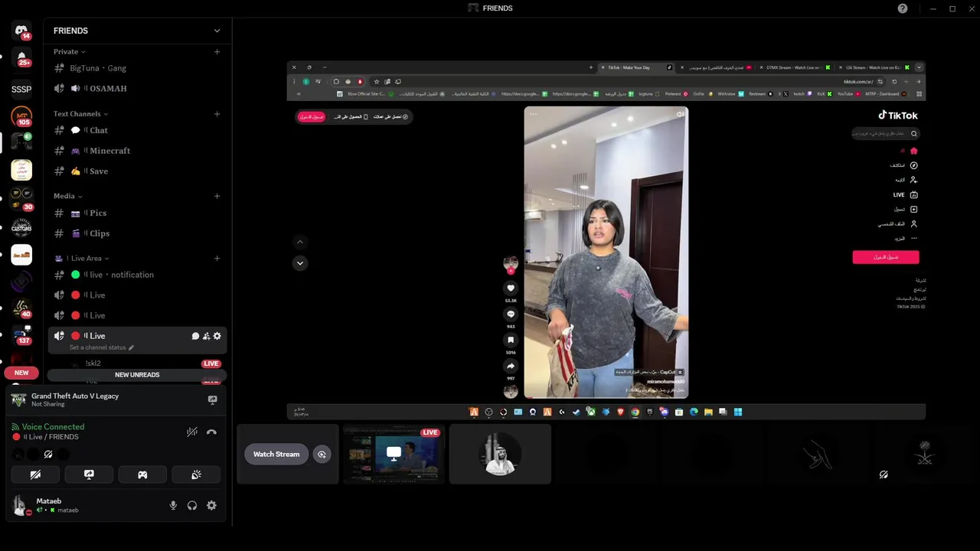Image resolution: width=980 pixels, height=551 pixels.
Task: Open Mataeb user profile avatar
Action: coord(21,505)
